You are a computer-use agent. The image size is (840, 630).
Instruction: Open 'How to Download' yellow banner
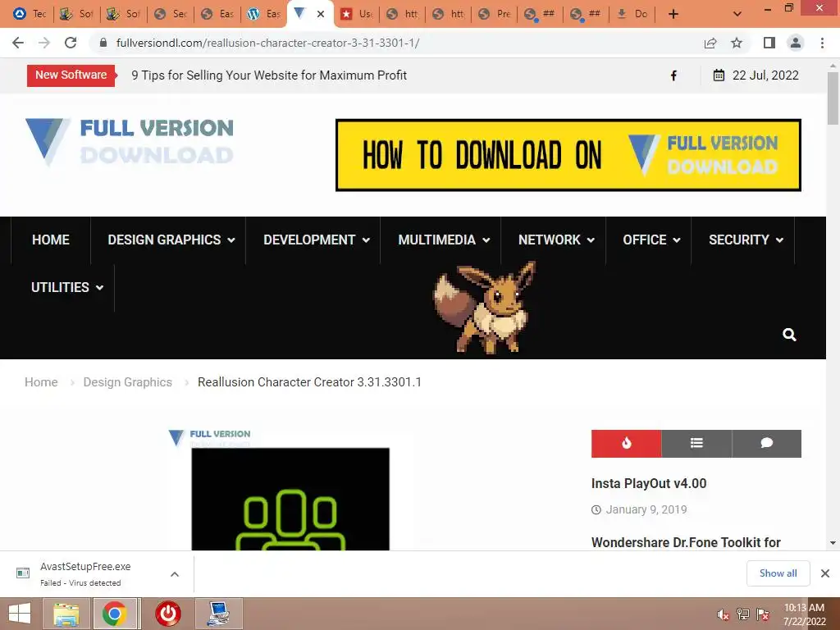(x=568, y=155)
